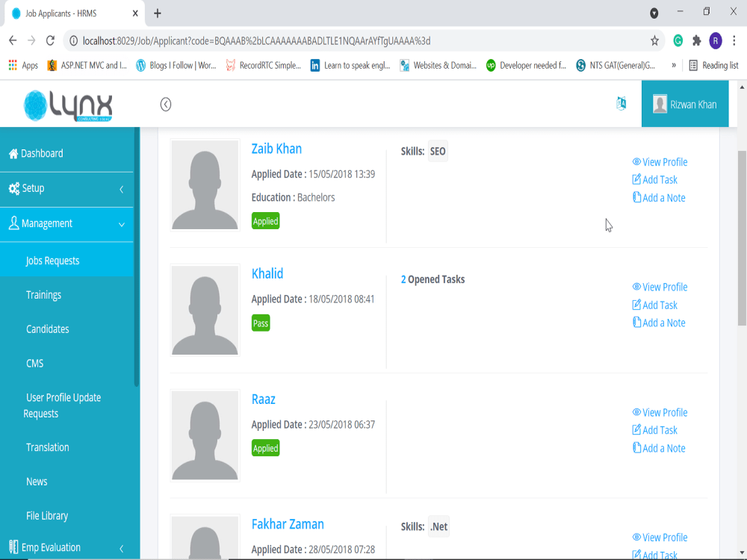Add a Note for Khalid
The width and height of the screenshot is (747, 560).
point(659,323)
